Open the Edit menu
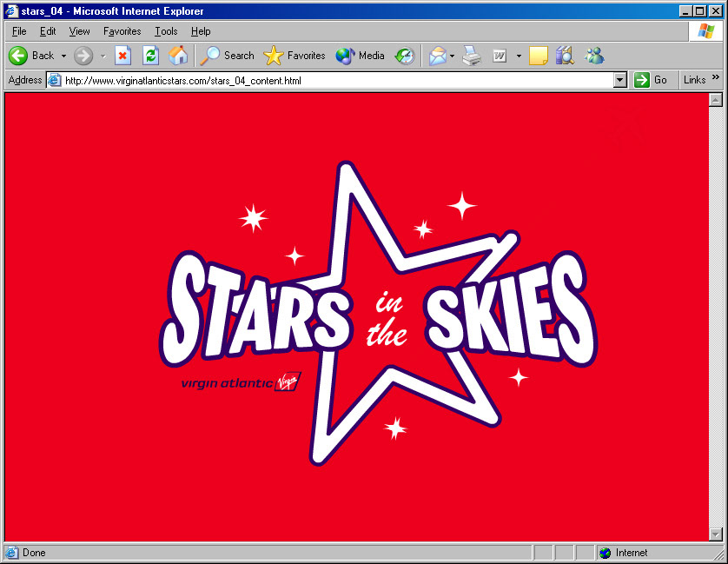Viewport: 728px width, 564px height. (48, 31)
